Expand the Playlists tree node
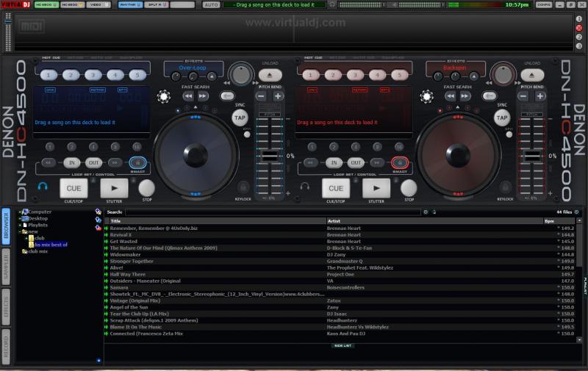588x371 pixels. click(20, 226)
